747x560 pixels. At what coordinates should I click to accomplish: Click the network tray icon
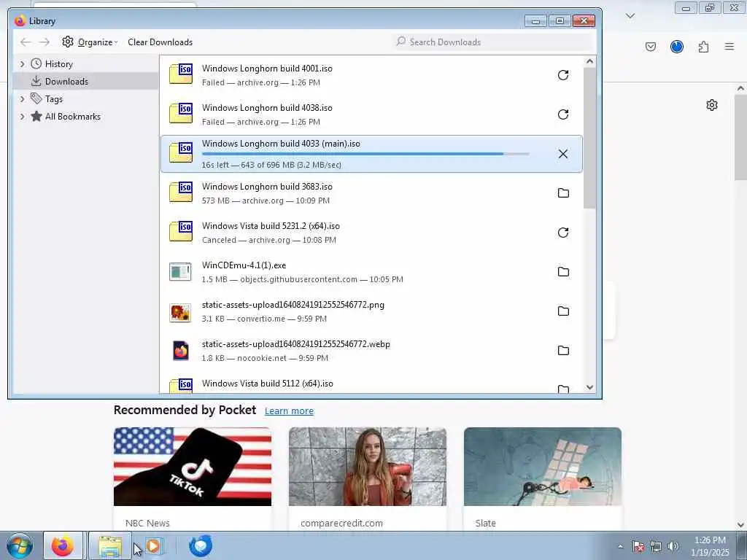(656, 546)
